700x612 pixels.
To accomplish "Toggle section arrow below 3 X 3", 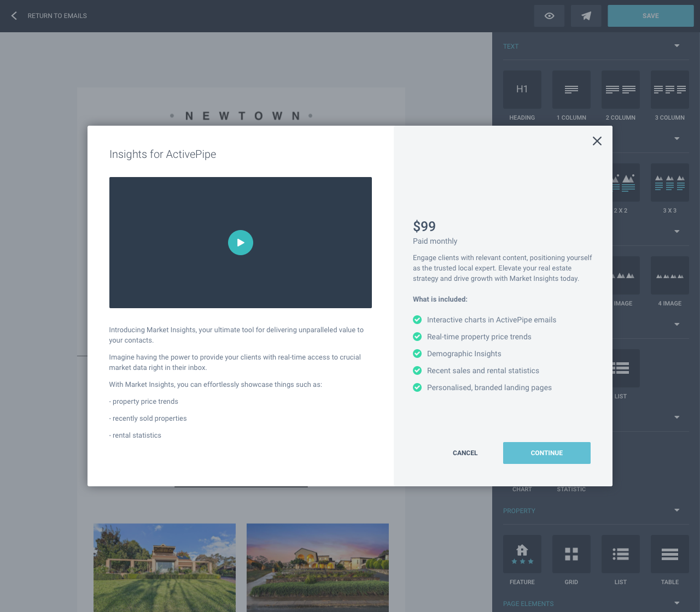I will click(677, 232).
